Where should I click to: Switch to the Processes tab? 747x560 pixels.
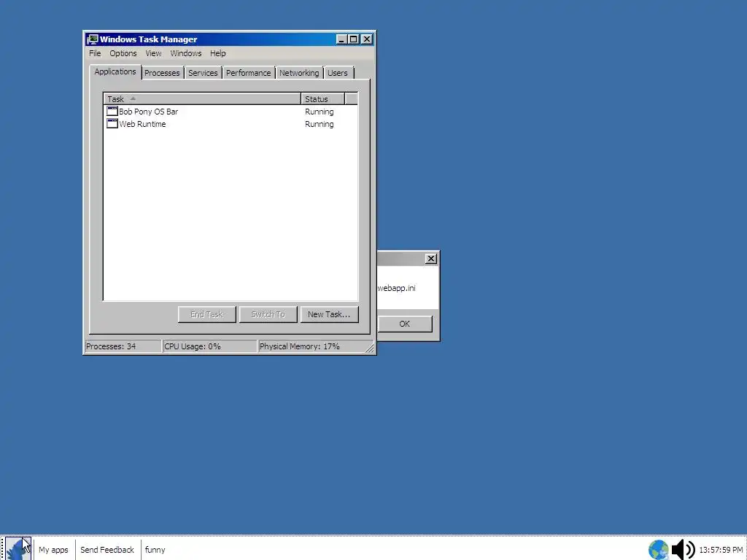(162, 73)
